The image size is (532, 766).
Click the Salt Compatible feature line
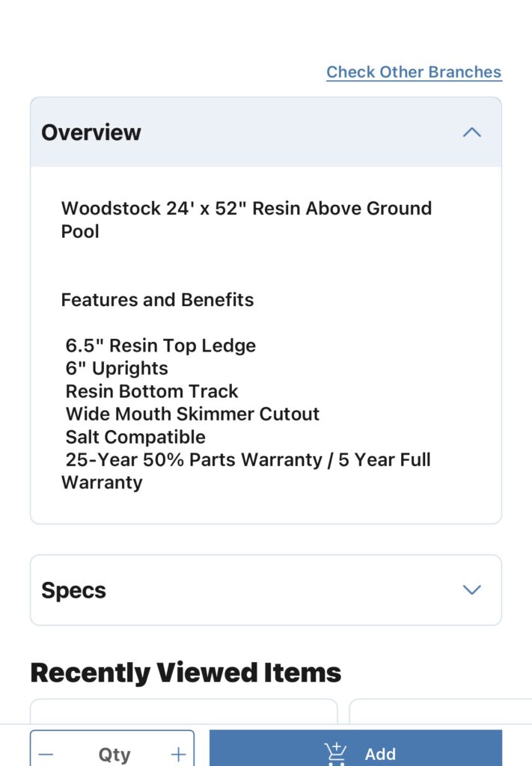pos(135,437)
